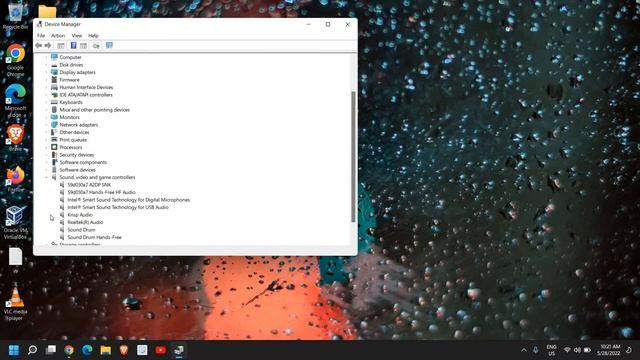Open the yellow folder on the desktop
Screen dimensions: 640x360
pyautogui.click(x=47, y=11)
